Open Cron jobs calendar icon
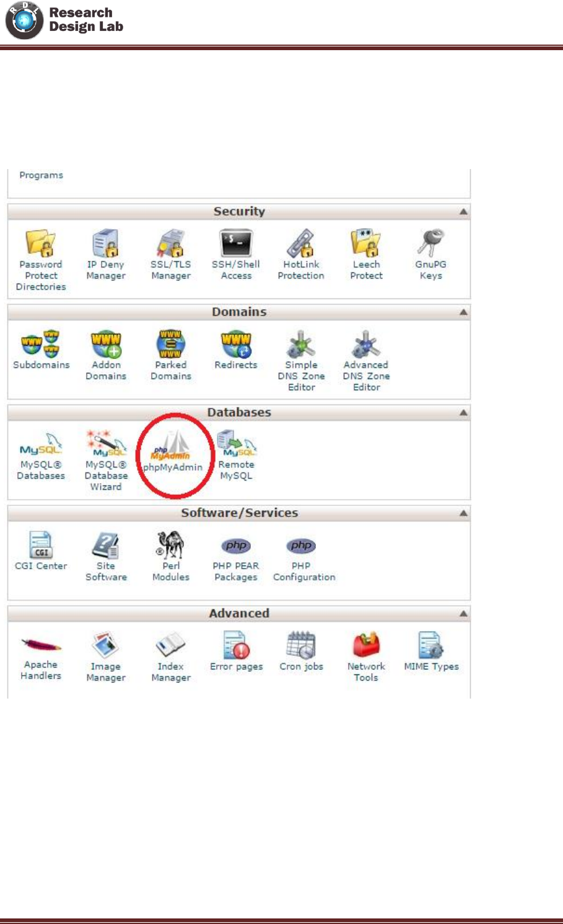 pos(301,645)
